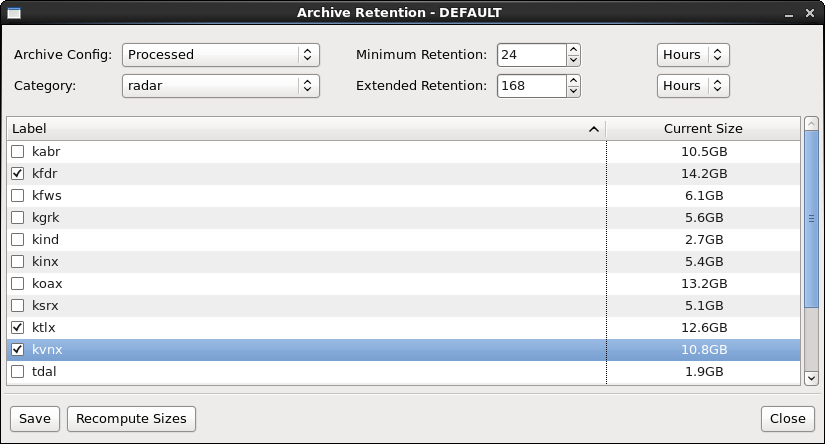Click the scrollbar up arrow
The width and height of the screenshot is (825, 444).
tap(811, 124)
